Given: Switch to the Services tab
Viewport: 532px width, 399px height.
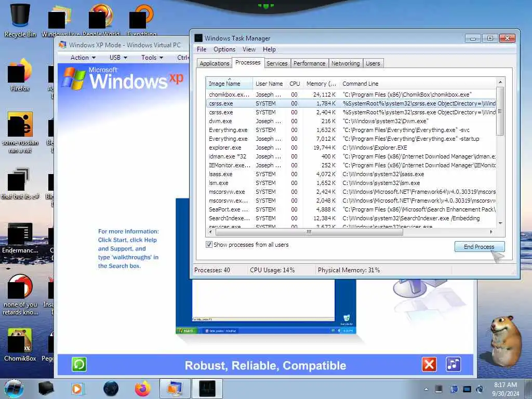Looking at the screenshot, I should click(x=277, y=63).
